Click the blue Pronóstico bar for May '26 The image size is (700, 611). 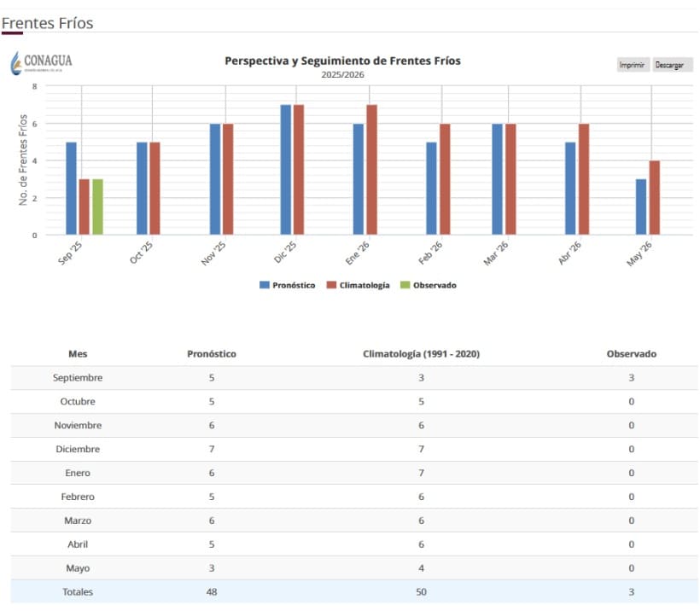[641, 207]
